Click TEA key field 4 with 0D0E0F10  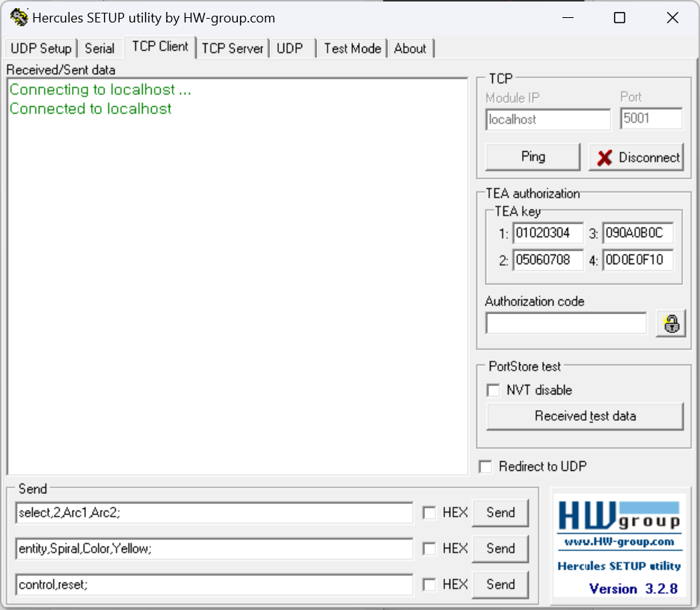pos(637,260)
